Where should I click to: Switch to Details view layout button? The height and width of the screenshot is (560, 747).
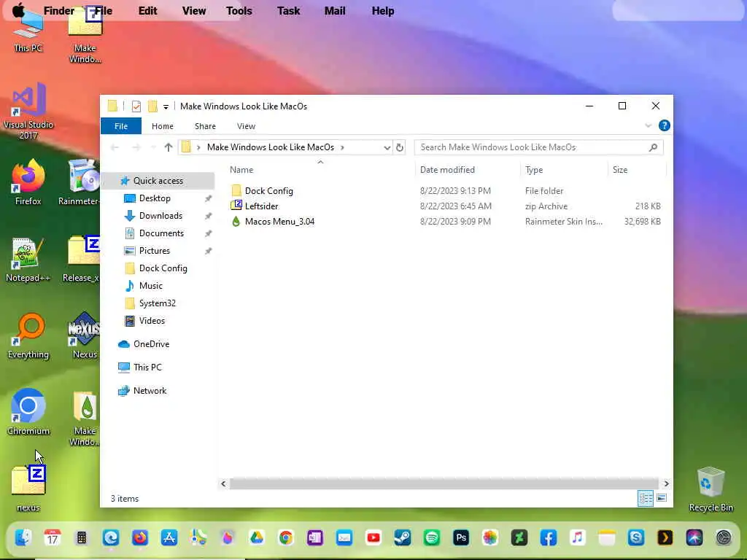coord(646,498)
